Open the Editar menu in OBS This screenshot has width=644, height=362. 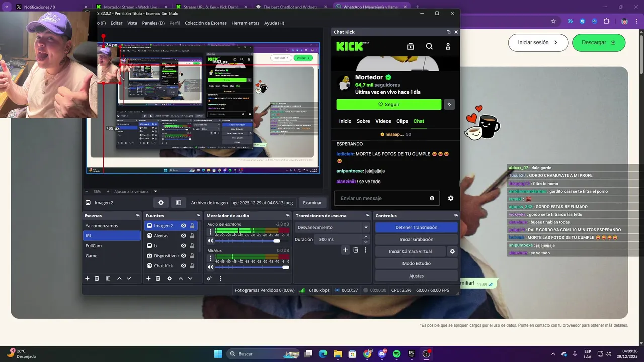point(116,23)
